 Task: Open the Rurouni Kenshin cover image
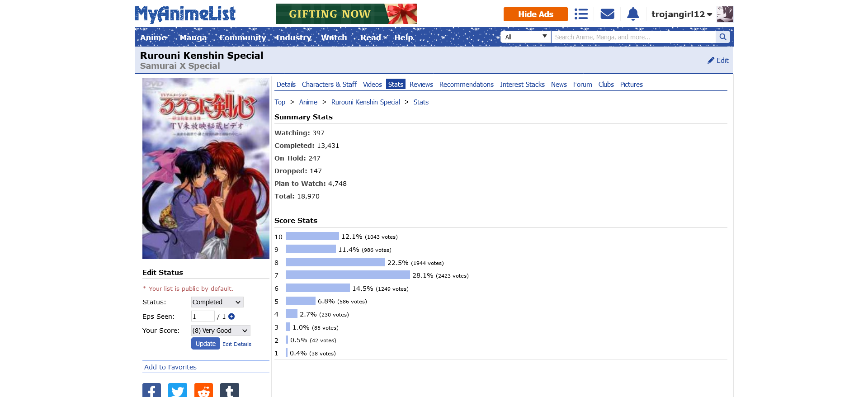(206, 169)
